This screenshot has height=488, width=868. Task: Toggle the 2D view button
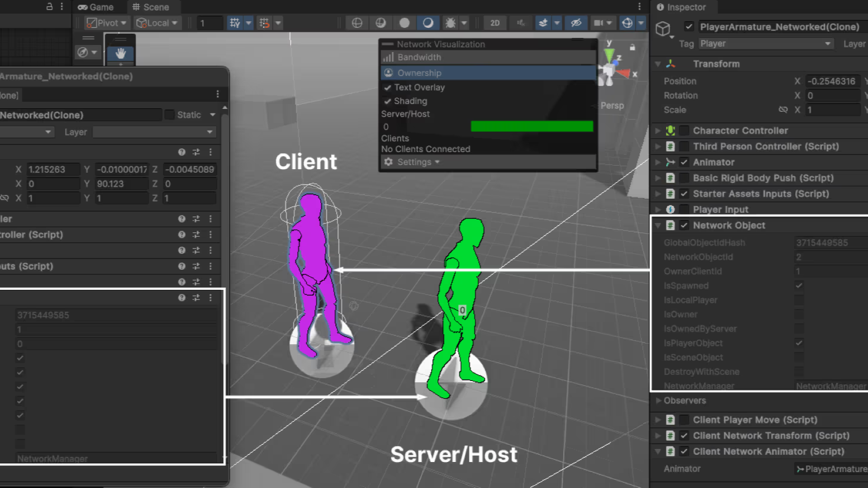point(495,23)
